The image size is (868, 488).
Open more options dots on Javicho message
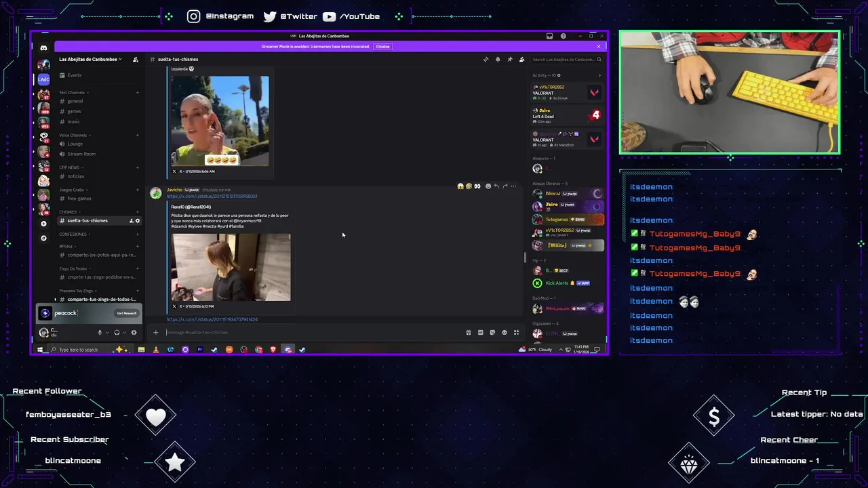[513, 186]
